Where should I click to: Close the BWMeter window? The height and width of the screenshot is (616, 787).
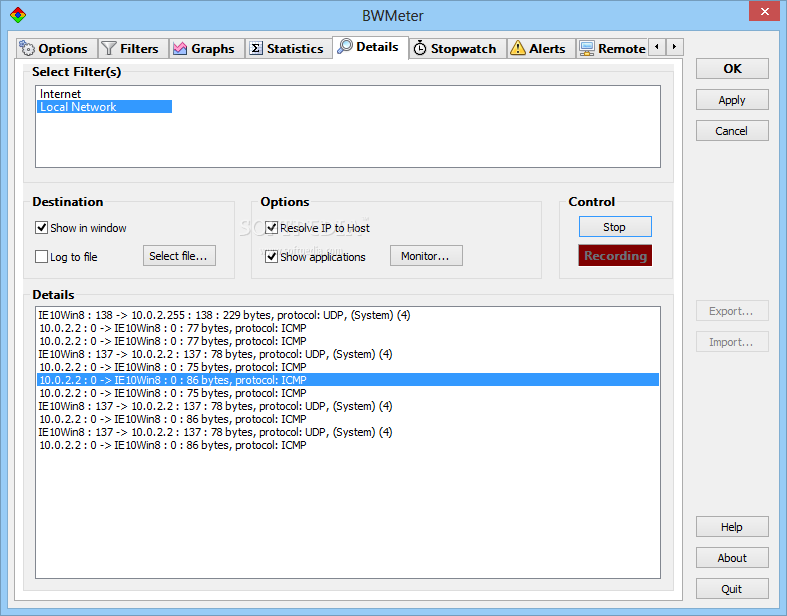click(x=764, y=11)
